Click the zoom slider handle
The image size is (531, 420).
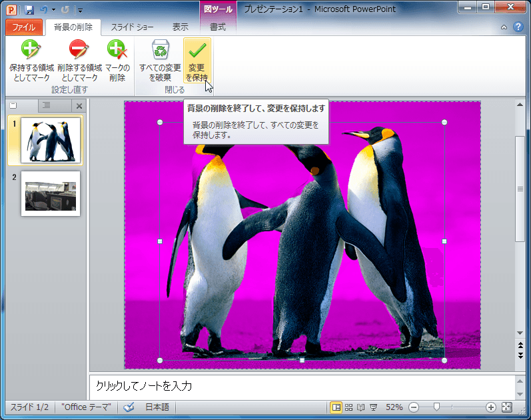click(x=437, y=407)
